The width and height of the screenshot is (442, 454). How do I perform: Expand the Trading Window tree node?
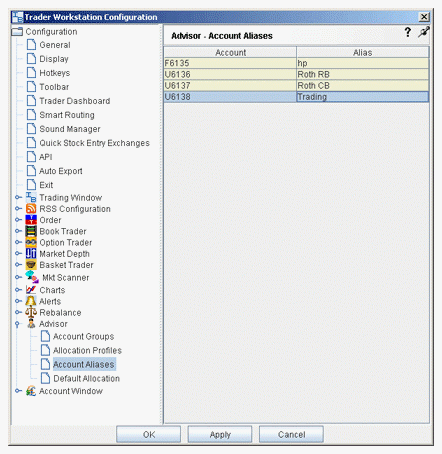[x=18, y=197]
